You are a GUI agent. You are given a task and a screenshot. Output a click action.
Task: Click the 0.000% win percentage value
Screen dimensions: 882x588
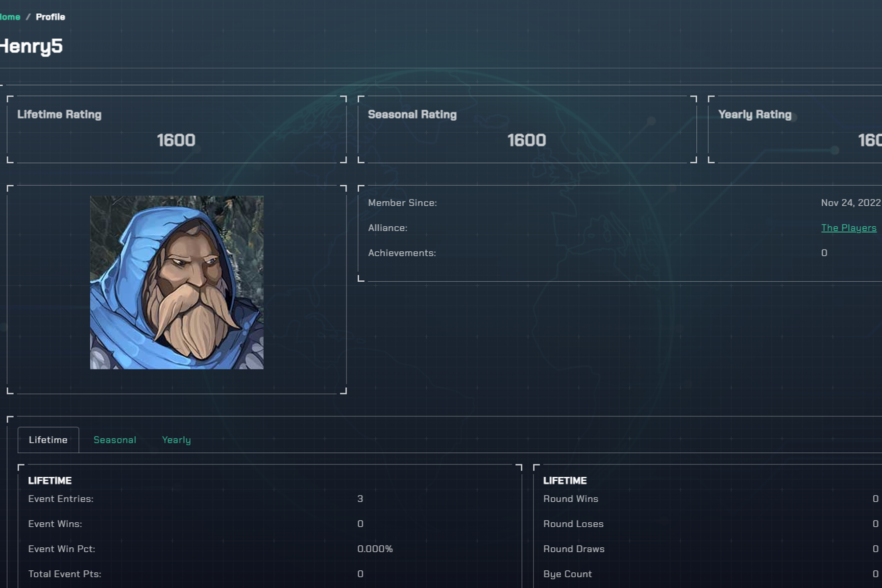375,549
